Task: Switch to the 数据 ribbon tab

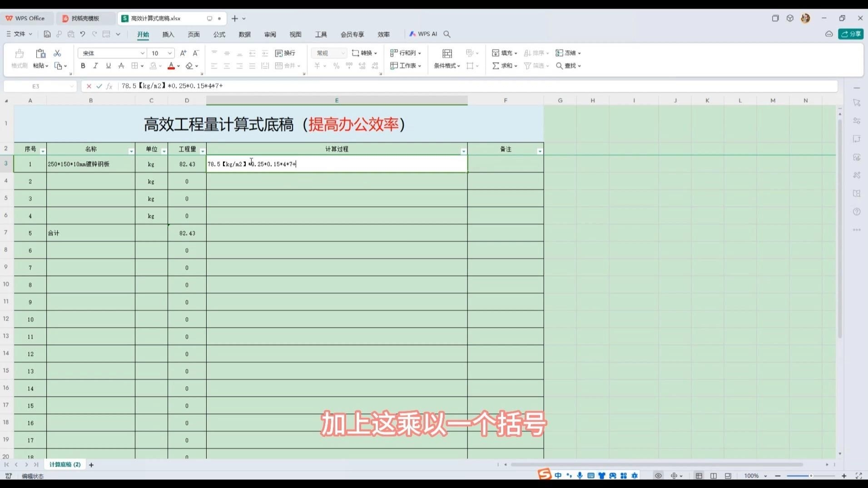Action: coord(244,34)
